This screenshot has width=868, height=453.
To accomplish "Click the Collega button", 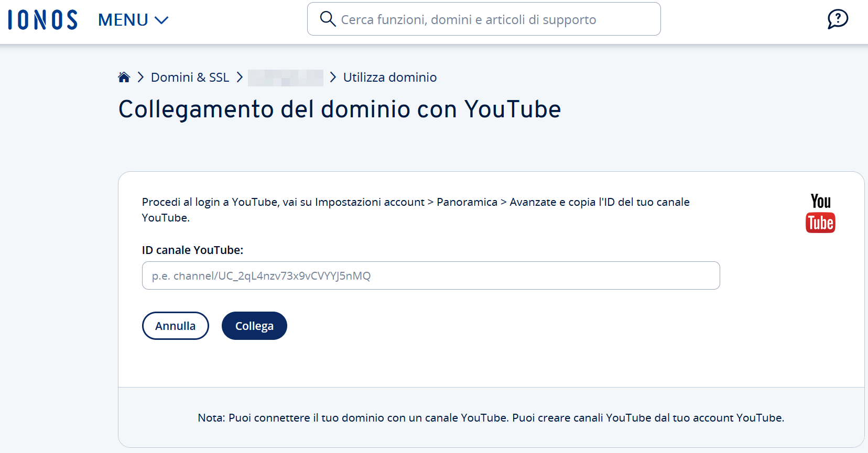I will click(254, 326).
